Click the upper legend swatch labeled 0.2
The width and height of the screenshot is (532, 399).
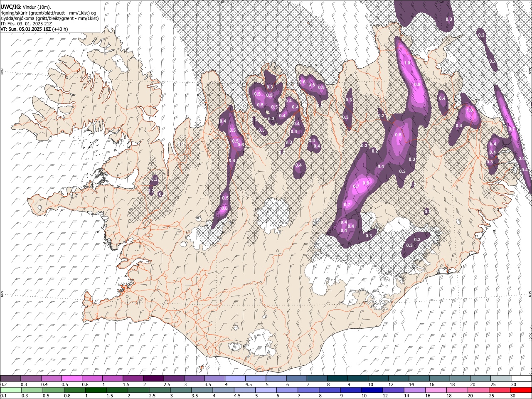(10, 379)
